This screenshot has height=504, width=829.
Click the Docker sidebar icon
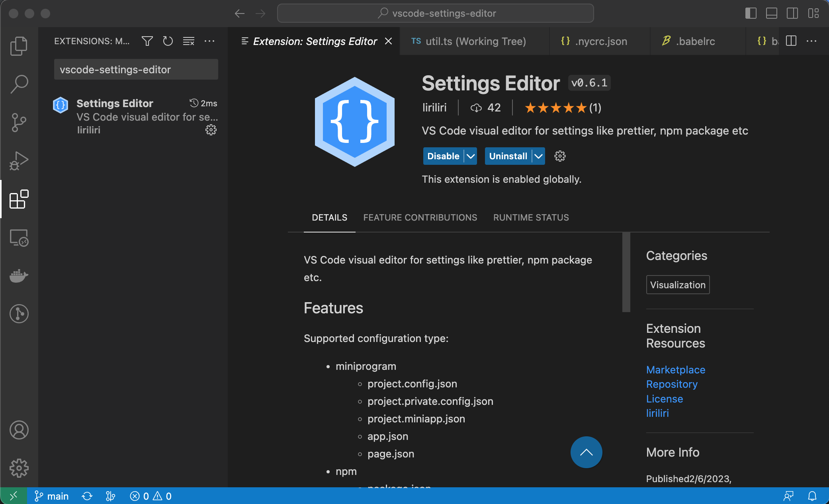(x=18, y=275)
